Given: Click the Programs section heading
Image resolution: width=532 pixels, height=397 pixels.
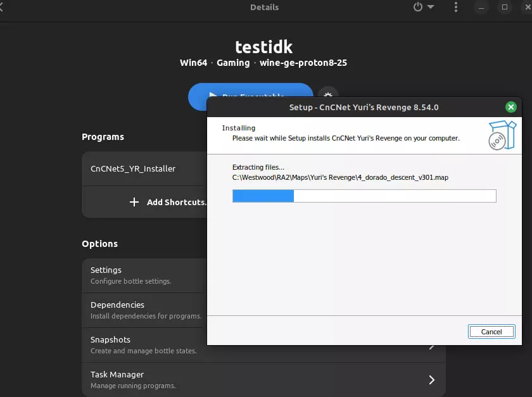Looking at the screenshot, I should tap(103, 137).
